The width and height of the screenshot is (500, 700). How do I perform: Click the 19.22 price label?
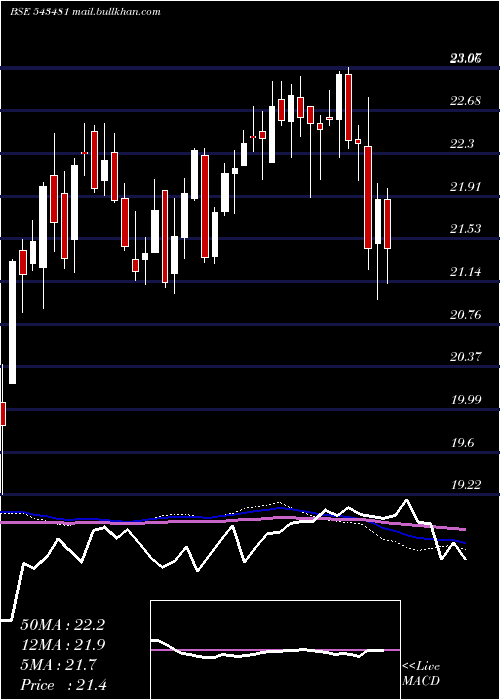point(466,485)
